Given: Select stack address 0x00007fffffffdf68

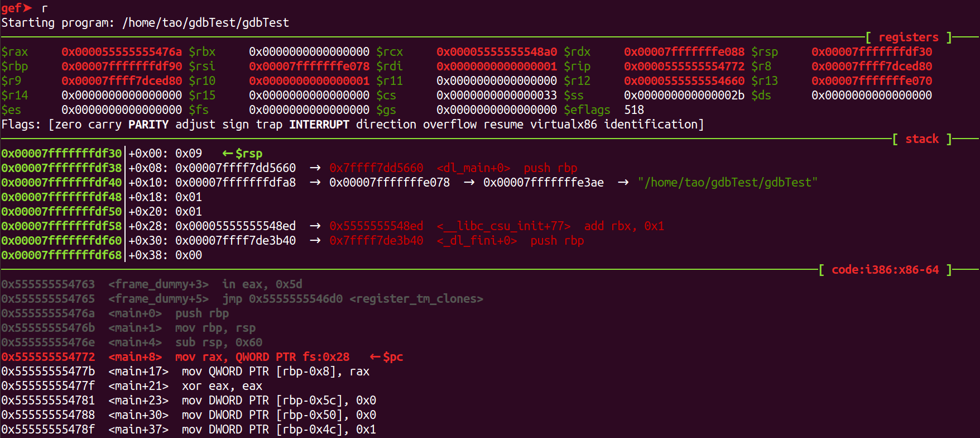Looking at the screenshot, I should (x=61, y=255).
